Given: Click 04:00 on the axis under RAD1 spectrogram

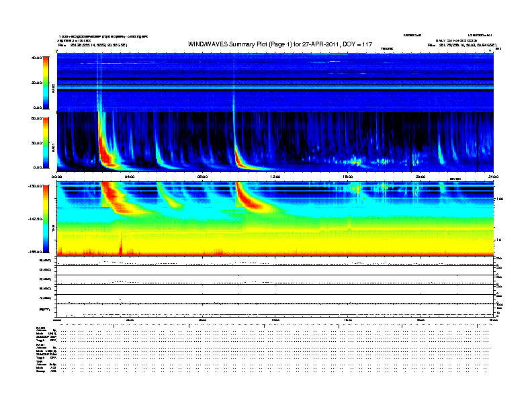Looking at the screenshot, I should (130, 177).
